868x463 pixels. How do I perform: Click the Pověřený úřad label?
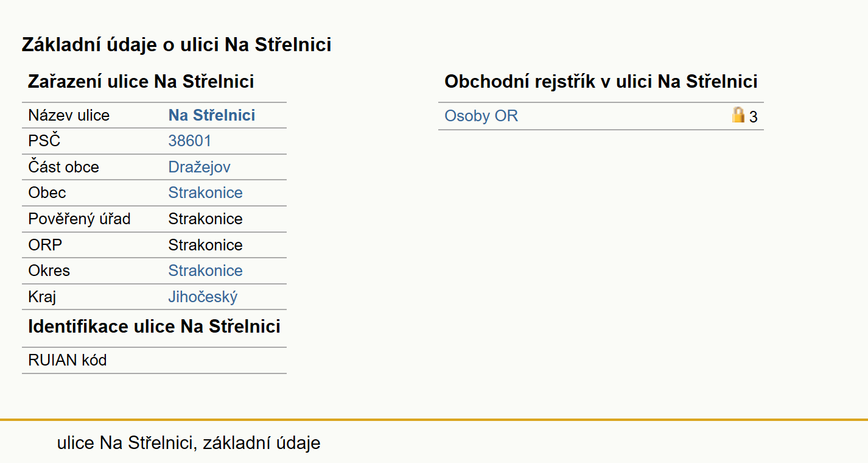coord(80,219)
